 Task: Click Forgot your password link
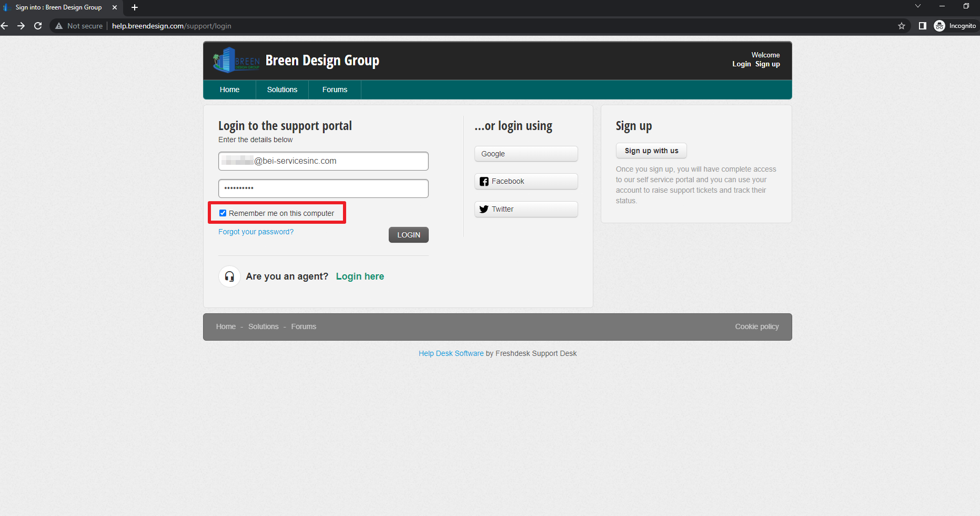tap(256, 232)
